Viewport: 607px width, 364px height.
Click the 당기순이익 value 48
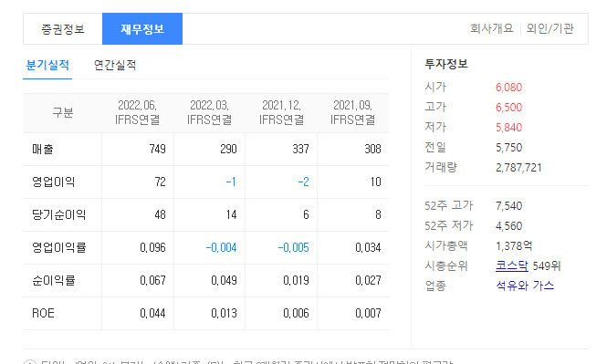point(161,214)
